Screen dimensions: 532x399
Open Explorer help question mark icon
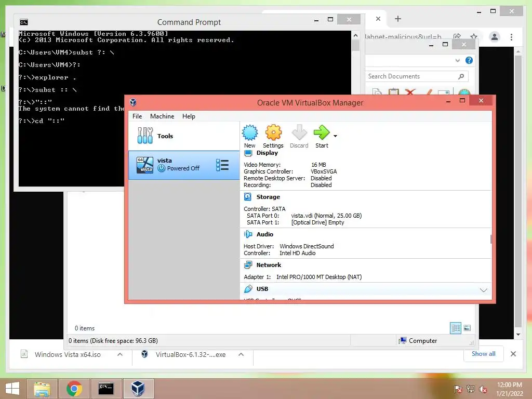coord(469,60)
